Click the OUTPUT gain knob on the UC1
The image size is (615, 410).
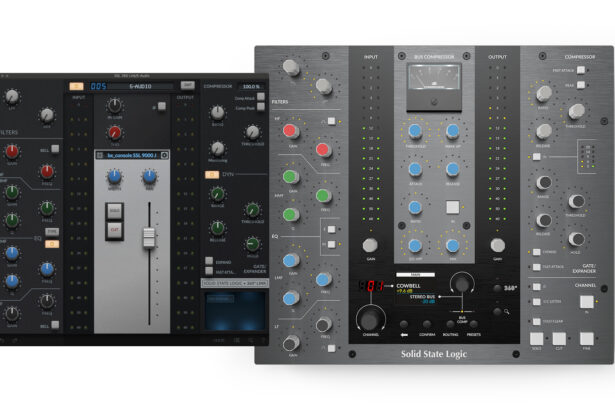[497, 245]
